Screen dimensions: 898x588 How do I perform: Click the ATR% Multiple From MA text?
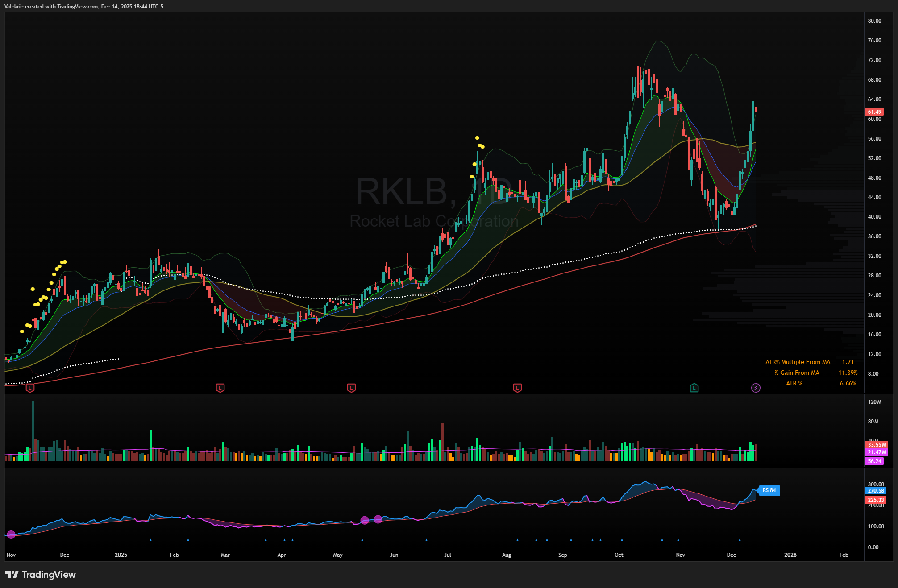[x=798, y=362]
